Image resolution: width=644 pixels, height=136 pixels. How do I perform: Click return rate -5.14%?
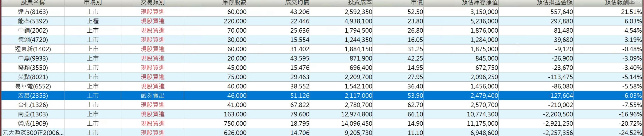click(x=632, y=77)
